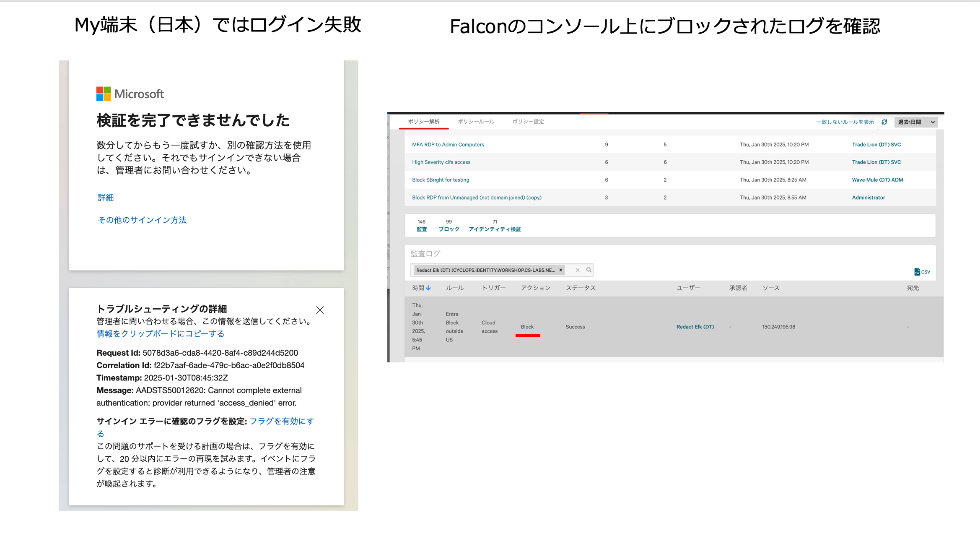Click フラグを有効にする link
Screen dimensions: 980x557
point(282,421)
